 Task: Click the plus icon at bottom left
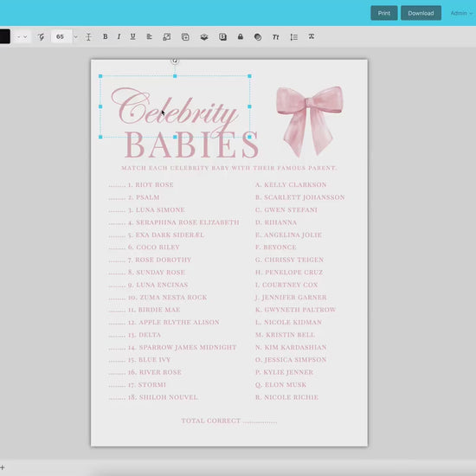pyautogui.click(x=2, y=467)
